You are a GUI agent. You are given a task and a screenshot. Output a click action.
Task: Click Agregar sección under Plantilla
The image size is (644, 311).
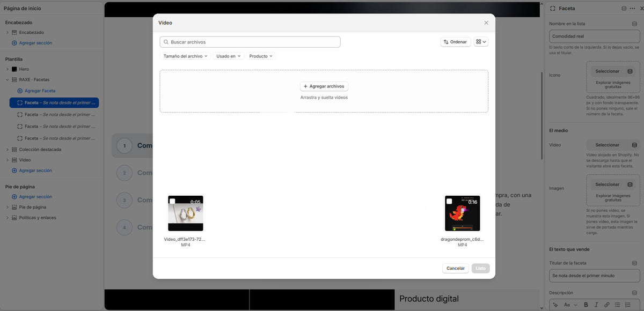[32, 171]
